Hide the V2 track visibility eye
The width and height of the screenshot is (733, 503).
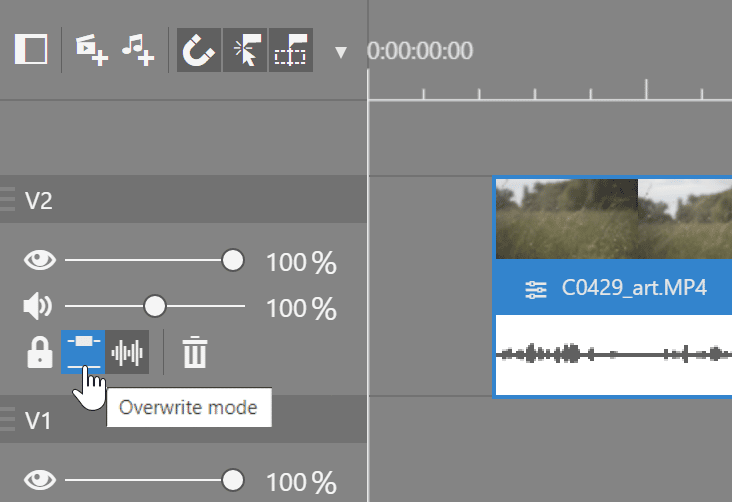[40, 262]
